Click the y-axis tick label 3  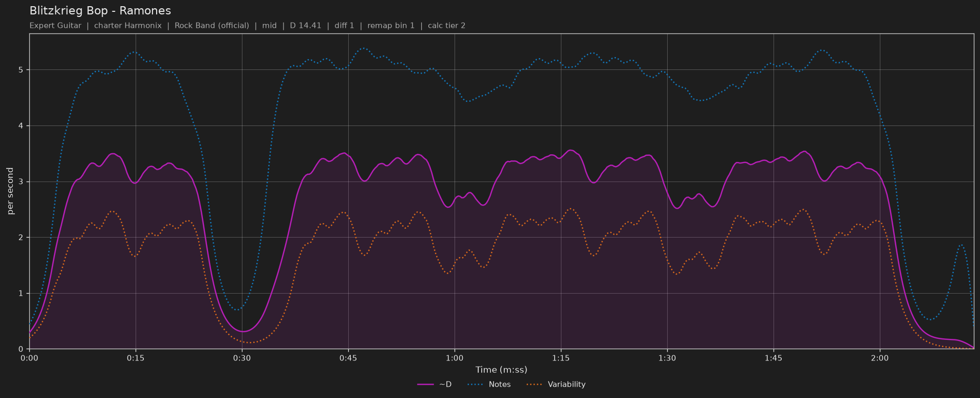click(22, 182)
